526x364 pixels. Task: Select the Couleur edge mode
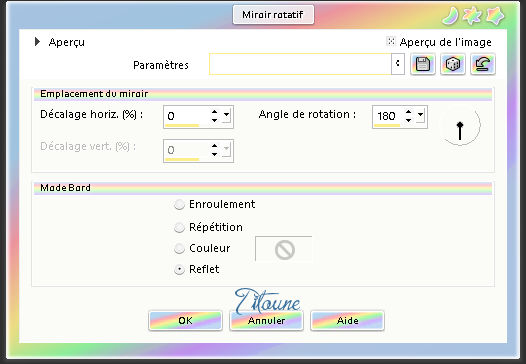(179, 249)
